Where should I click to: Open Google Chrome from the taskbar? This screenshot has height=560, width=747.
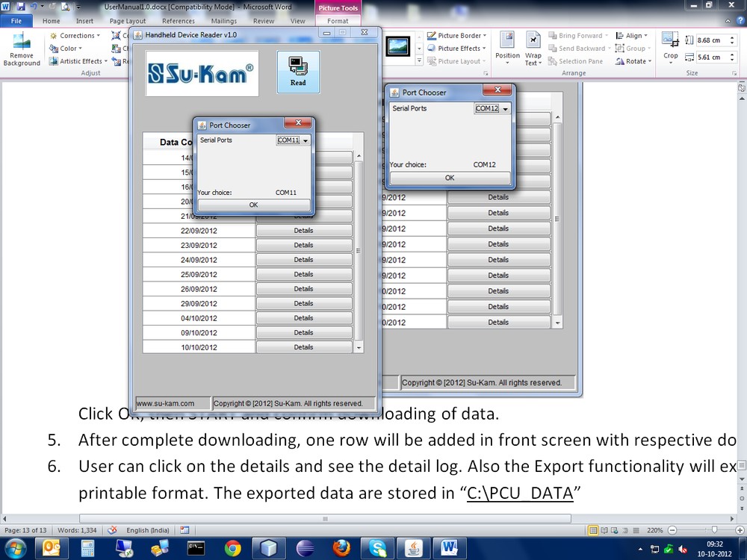coord(232,549)
